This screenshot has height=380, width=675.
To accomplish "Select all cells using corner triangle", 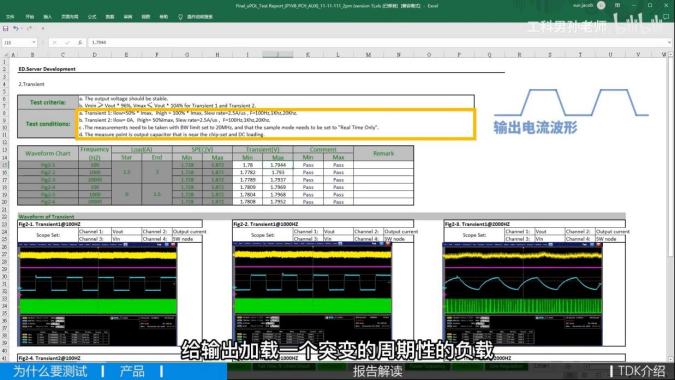I will click(6, 55).
